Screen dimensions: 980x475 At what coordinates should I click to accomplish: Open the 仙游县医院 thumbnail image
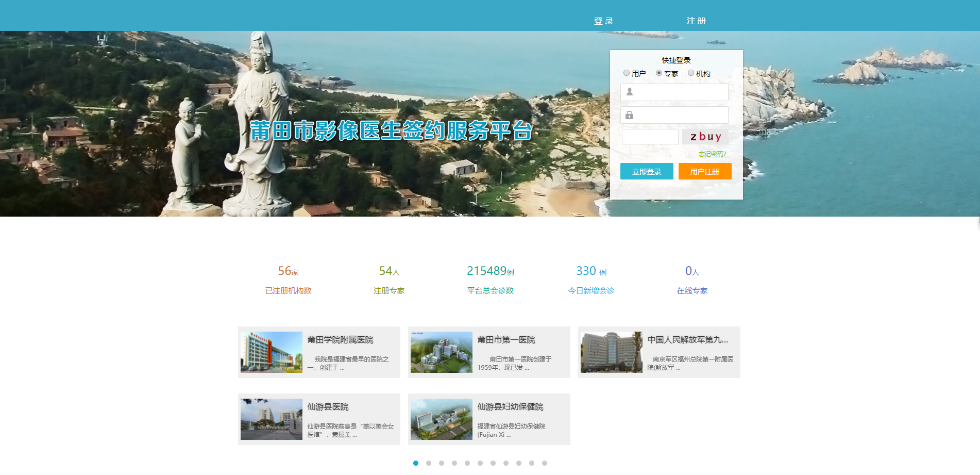point(272,419)
